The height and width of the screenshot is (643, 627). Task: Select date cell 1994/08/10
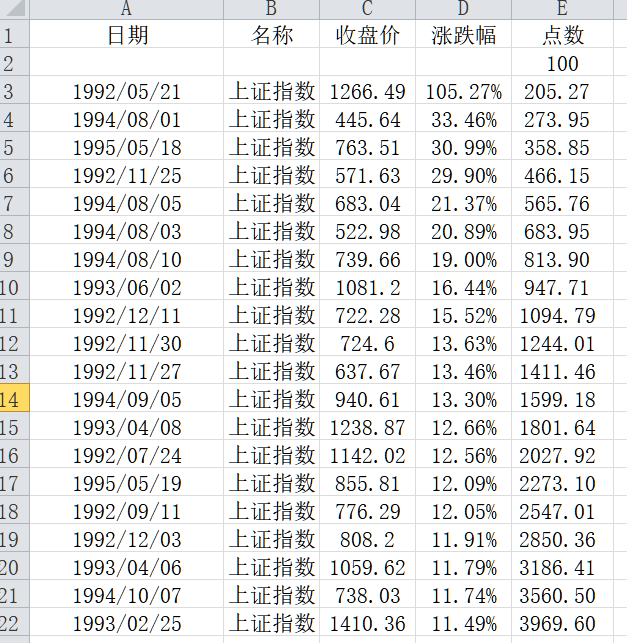click(x=126, y=258)
